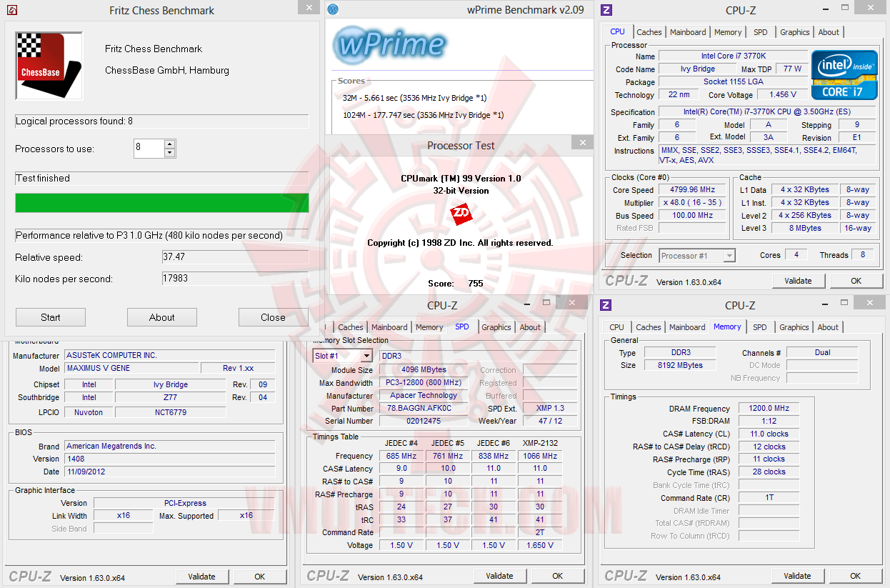Screen dimensions: 890x588
Task: Click the Command Rate 1T value
Action: (769, 497)
